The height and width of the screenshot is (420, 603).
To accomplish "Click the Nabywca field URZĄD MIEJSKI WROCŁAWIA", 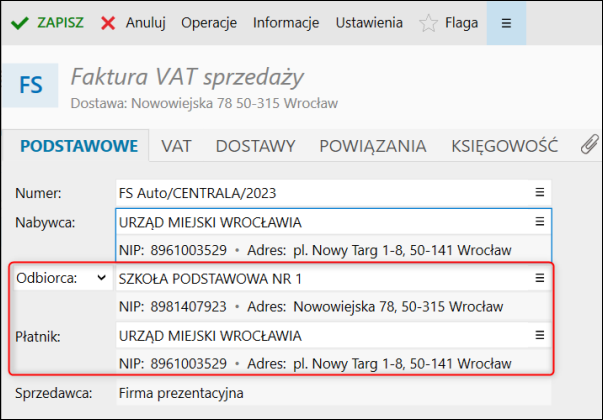I will pos(333,222).
